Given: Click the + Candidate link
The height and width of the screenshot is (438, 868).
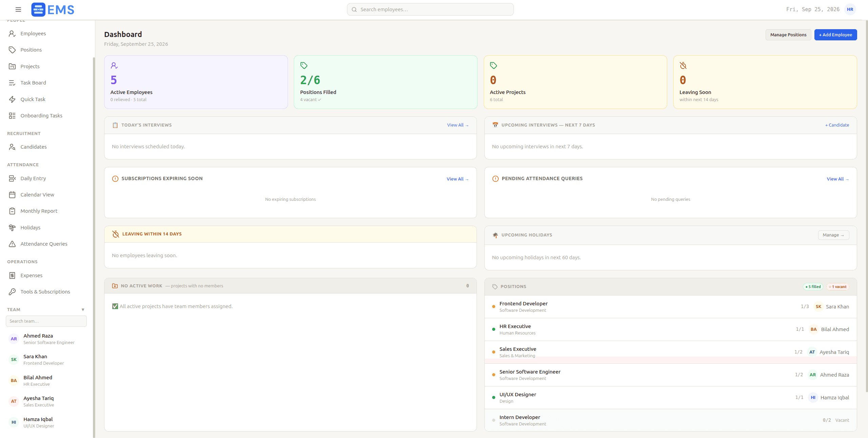Looking at the screenshot, I should [x=837, y=125].
